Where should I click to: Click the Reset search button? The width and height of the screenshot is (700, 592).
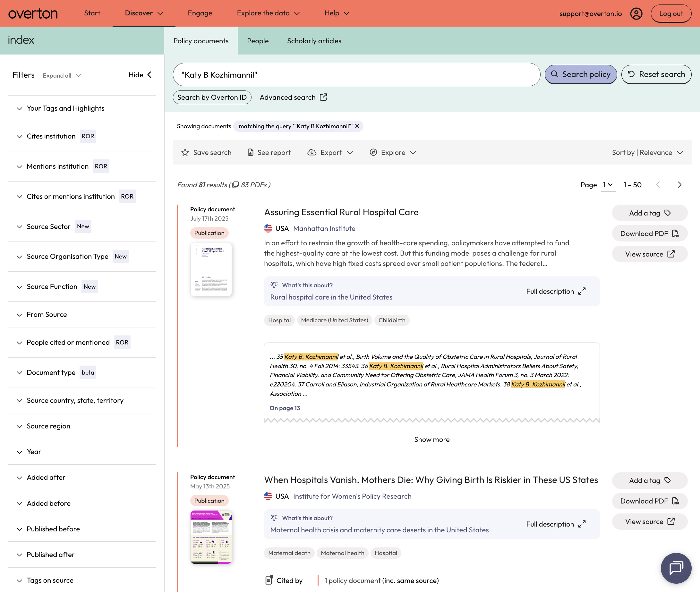click(656, 74)
